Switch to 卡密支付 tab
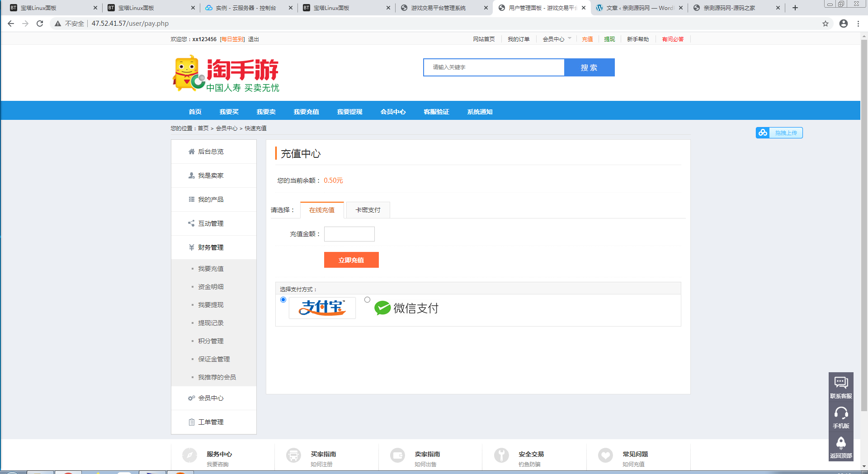Screen dimensions: 868x474 tap(368, 210)
